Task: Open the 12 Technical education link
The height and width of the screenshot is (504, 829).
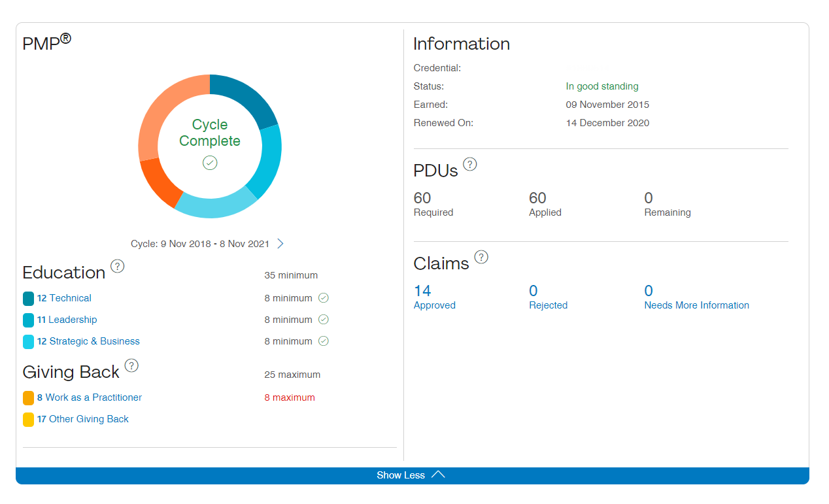Action: click(x=64, y=298)
